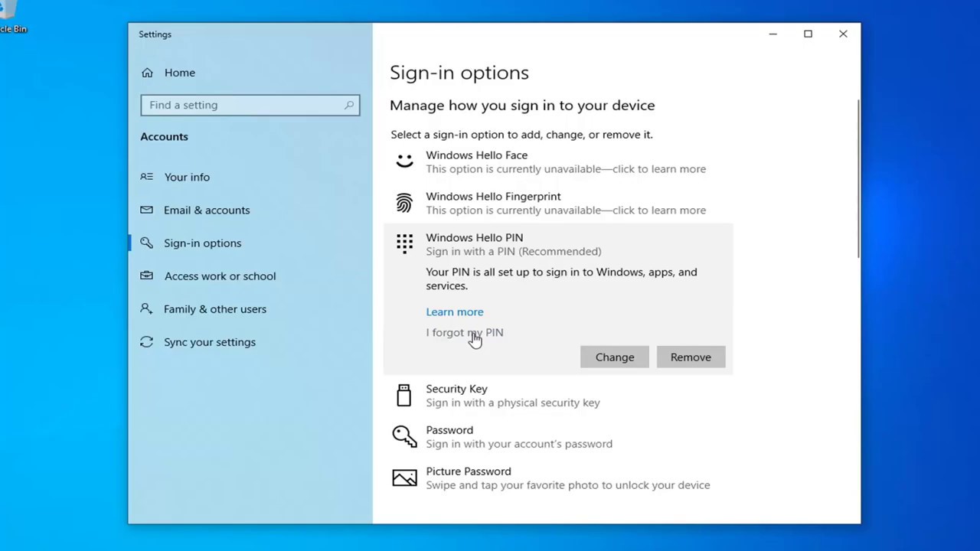
Task: Click the Family & other users person icon
Action: point(146,308)
